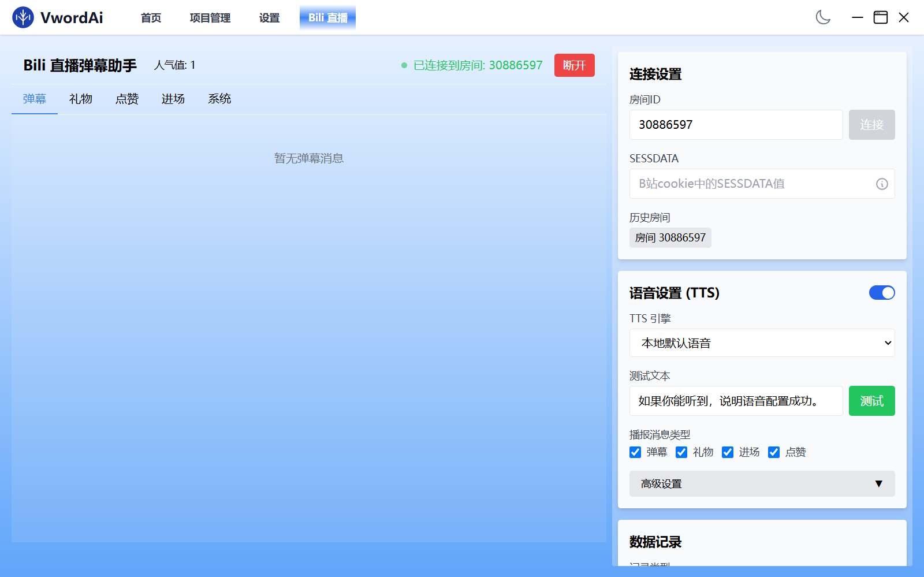924x577 pixels.
Task: Uncheck the 点赞 broadcast checkbox
Action: click(774, 452)
